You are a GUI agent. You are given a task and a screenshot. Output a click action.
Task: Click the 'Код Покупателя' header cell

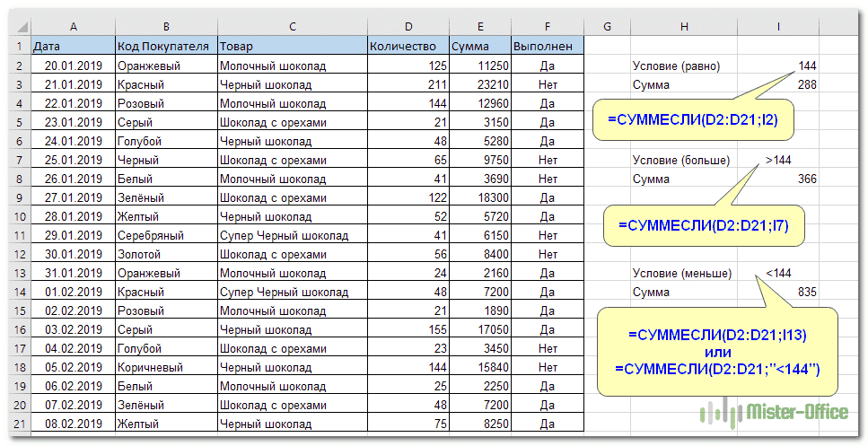(x=165, y=47)
